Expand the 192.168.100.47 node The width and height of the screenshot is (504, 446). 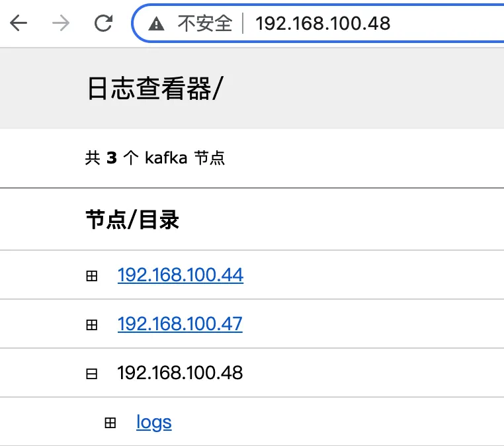(x=92, y=325)
